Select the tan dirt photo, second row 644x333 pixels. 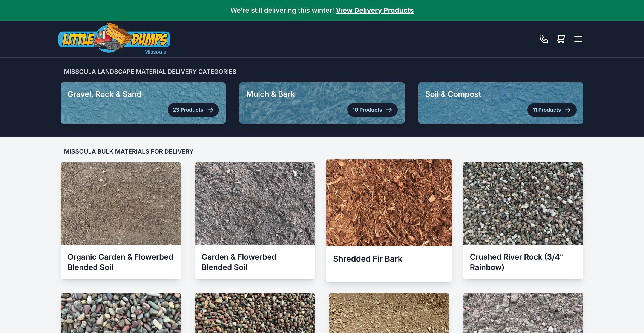pos(389,313)
